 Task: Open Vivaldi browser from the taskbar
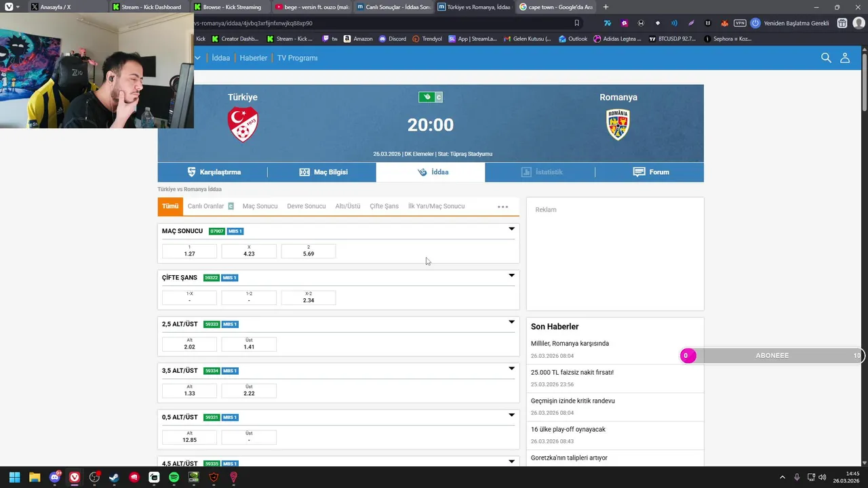(75, 477)
